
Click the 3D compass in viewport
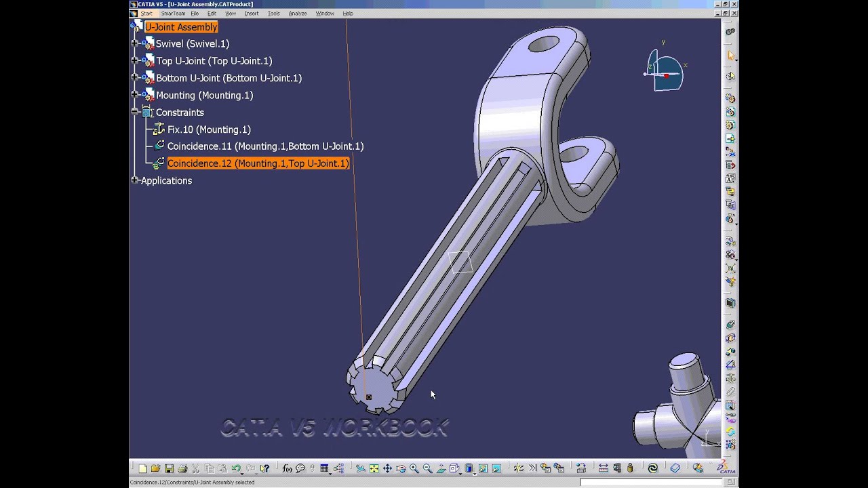665,70
